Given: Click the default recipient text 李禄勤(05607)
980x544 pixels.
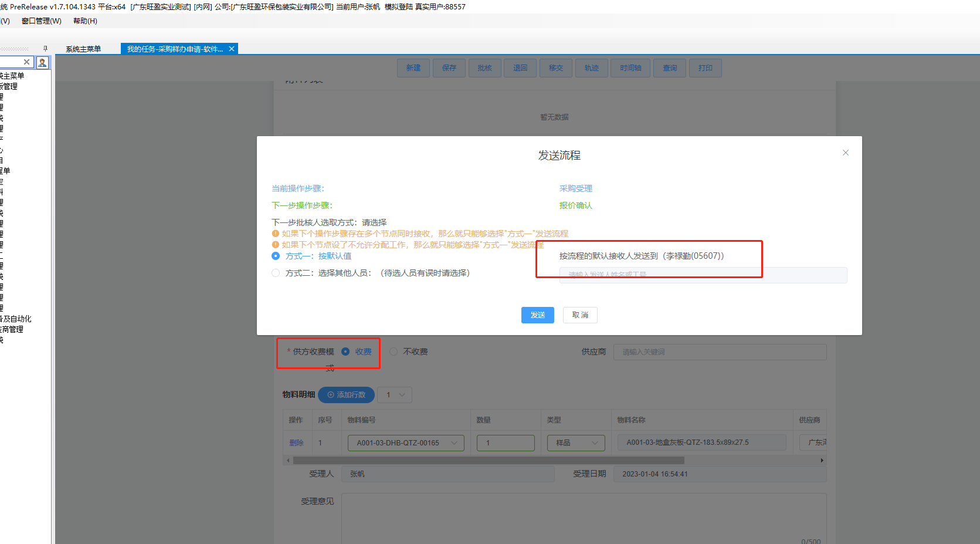Looking at the screenshot, I should click(x=642, y=256).
